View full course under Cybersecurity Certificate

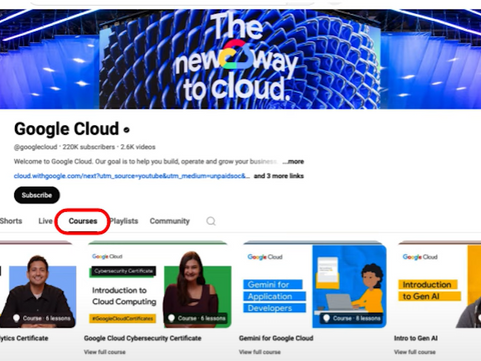(105, 352)
